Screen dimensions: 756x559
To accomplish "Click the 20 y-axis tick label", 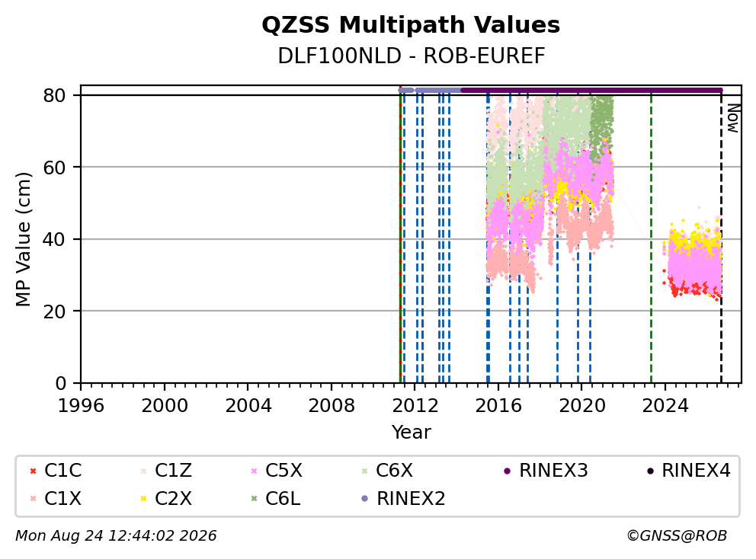I will (x=54, y=311).
